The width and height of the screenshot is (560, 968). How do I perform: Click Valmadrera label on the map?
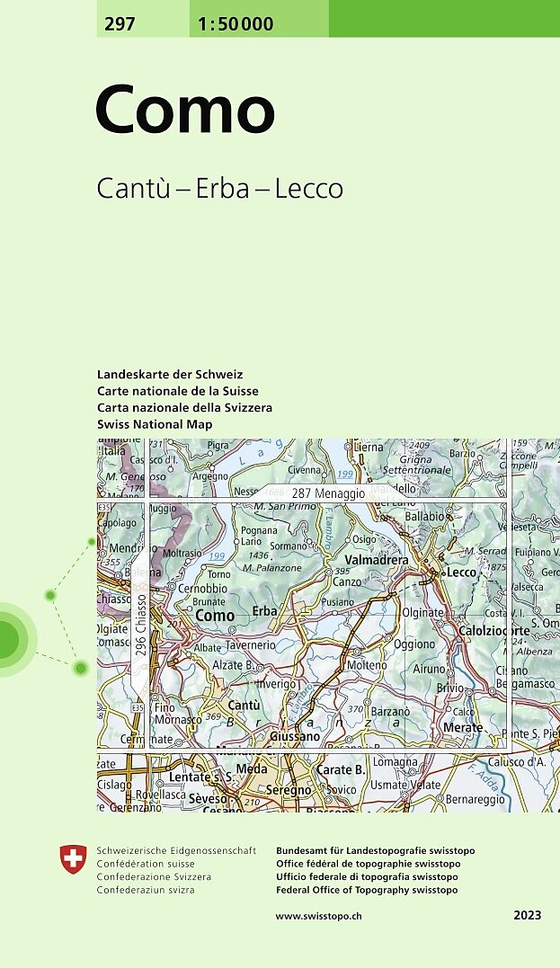click(377, 559)
